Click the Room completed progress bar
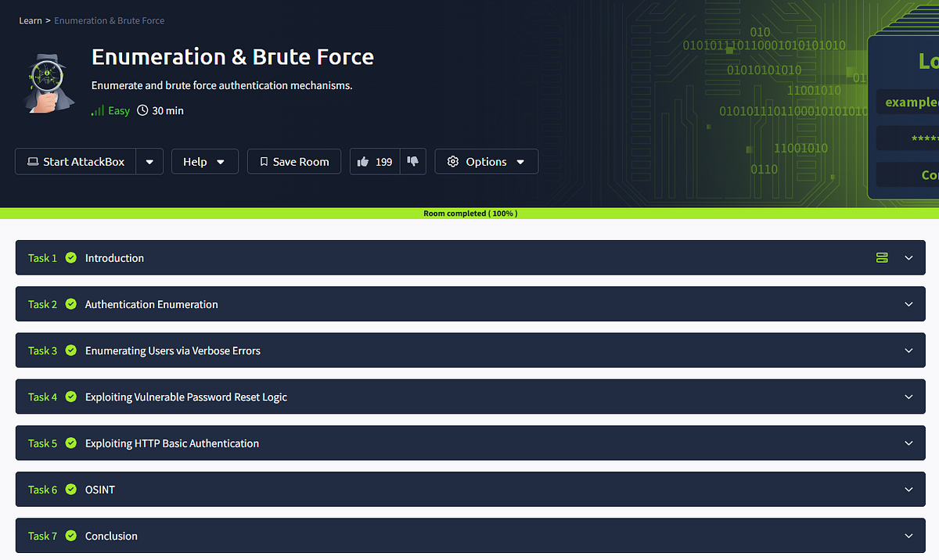The width and height of the screenshot is (939, 560). 469,213
